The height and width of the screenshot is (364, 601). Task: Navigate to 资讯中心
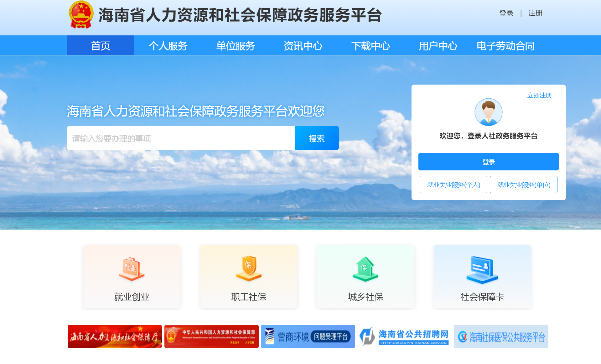tap(303, 46)
